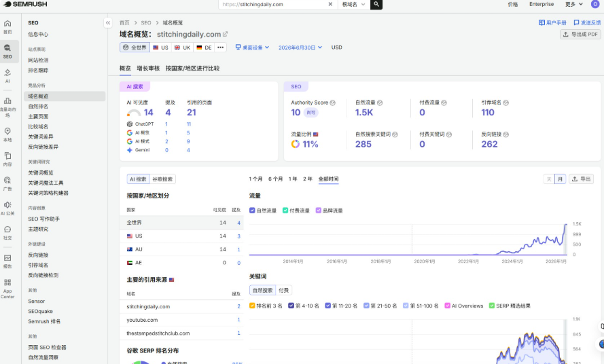Click the Semrush logo
The width and height of the screenshot is (604, 364).
25,4
